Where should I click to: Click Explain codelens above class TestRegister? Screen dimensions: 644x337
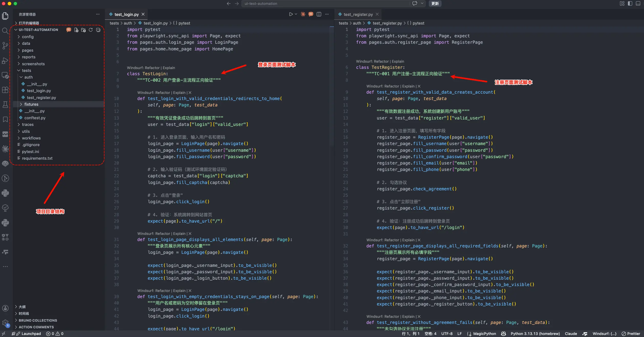[398, 61]
